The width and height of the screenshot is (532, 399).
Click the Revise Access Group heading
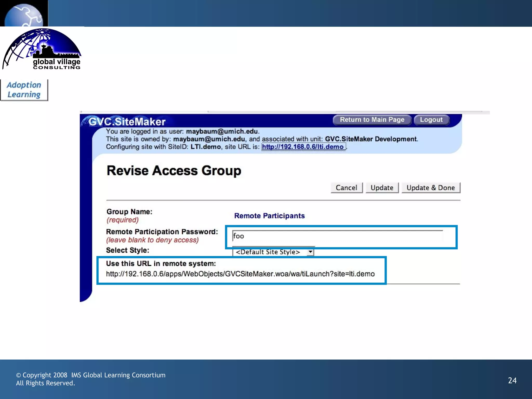[174, 171]
